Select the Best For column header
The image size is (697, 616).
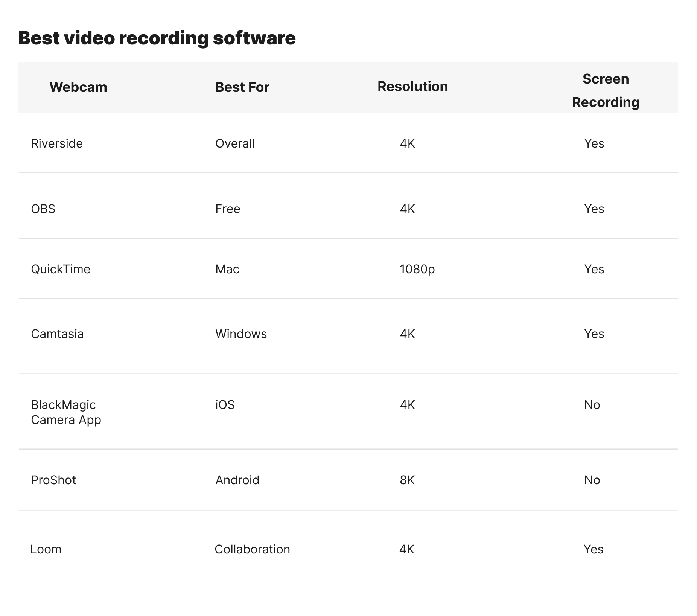pos(242,87)
